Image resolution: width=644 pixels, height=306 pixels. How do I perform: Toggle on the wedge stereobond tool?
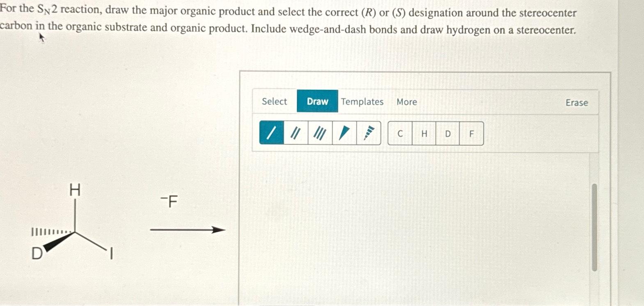[x=343, y=133]
